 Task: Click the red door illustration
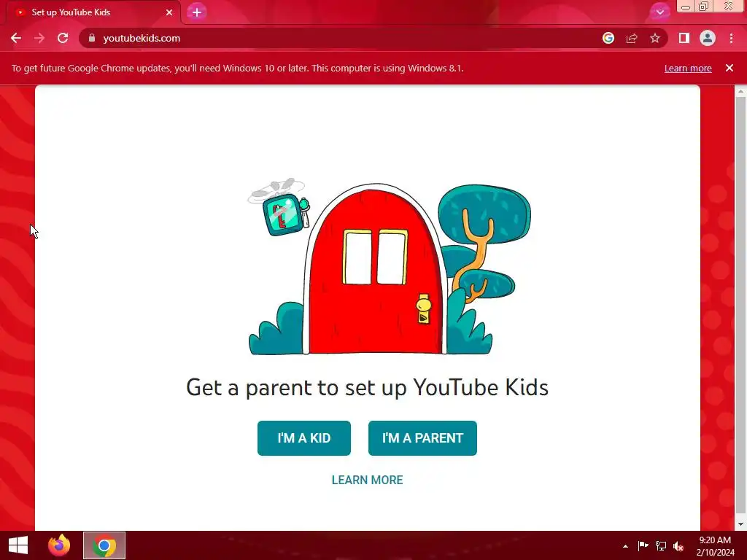coord(374,269)
